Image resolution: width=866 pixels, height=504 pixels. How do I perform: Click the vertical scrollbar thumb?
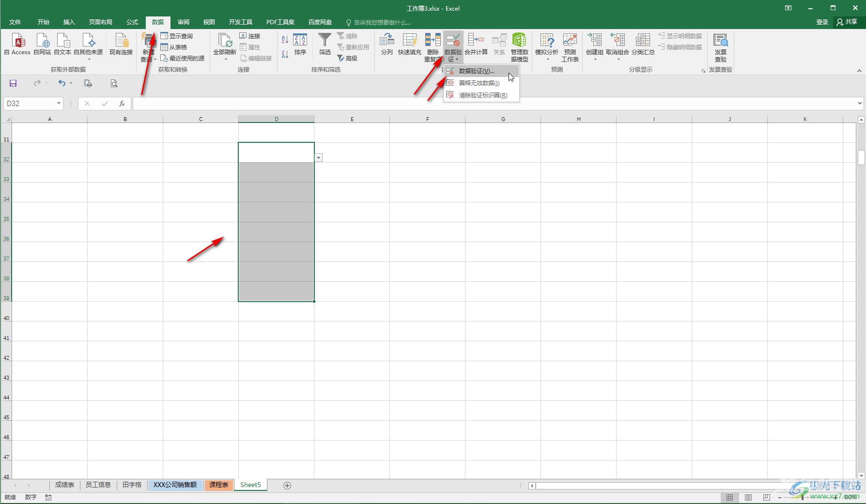click(861, 158)
